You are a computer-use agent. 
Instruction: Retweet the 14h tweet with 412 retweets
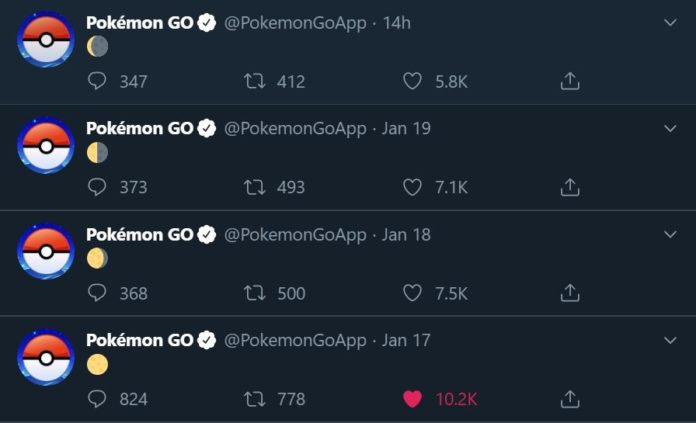254,81
